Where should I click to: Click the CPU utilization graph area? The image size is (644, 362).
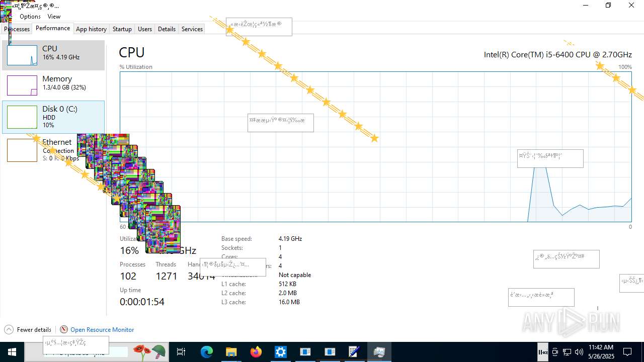click(x=375, y=147)
